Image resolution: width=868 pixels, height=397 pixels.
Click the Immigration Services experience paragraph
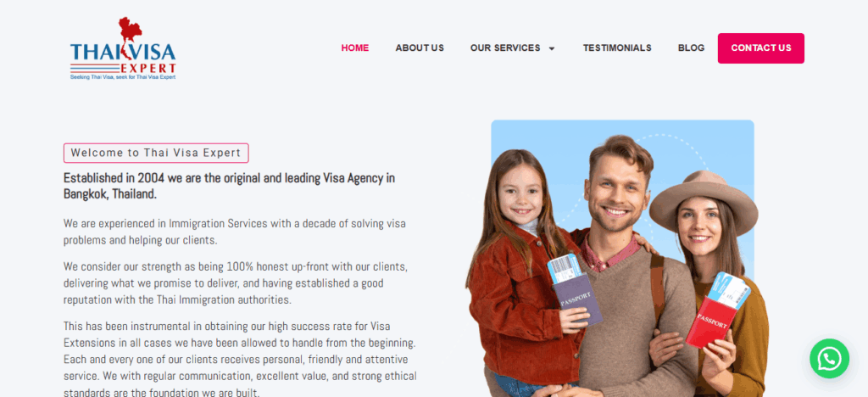[x=234, y=232]
